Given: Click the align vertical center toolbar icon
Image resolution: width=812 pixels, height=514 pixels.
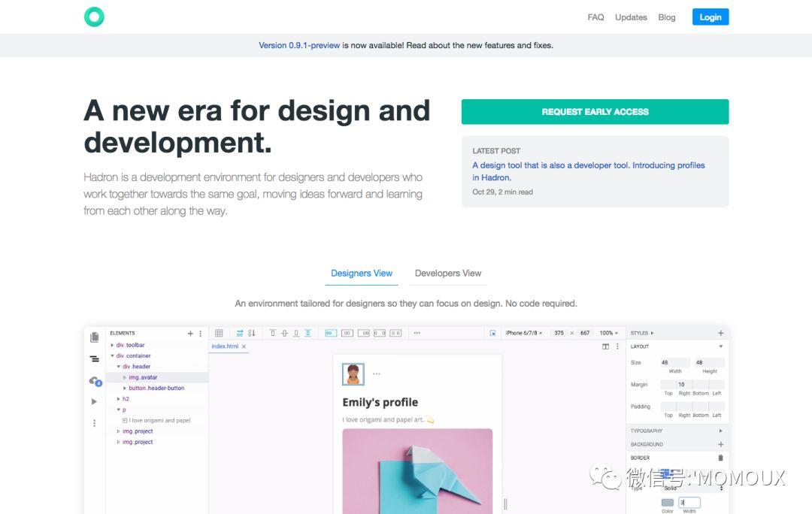Looking at the screenshot, I should (x=284, y=333).
